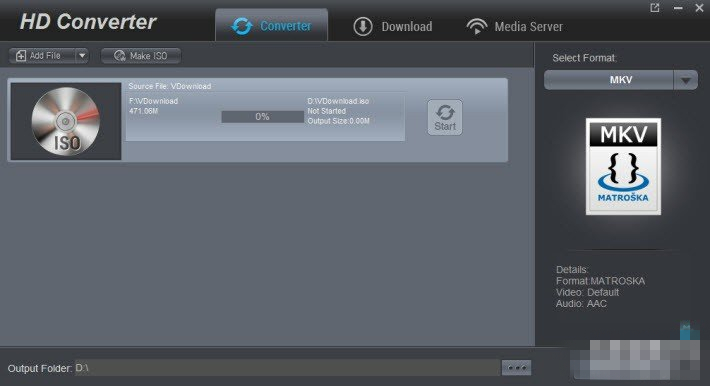This screenshot has height=386, width=710.
Task: Open the Media Server tab
Action: click(514, 26)
